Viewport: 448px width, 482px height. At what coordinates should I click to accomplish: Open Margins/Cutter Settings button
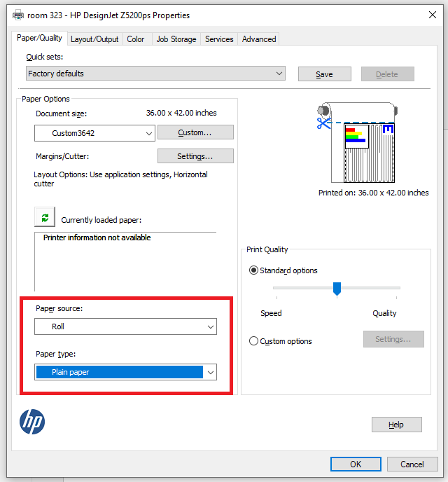pos(195,156)
